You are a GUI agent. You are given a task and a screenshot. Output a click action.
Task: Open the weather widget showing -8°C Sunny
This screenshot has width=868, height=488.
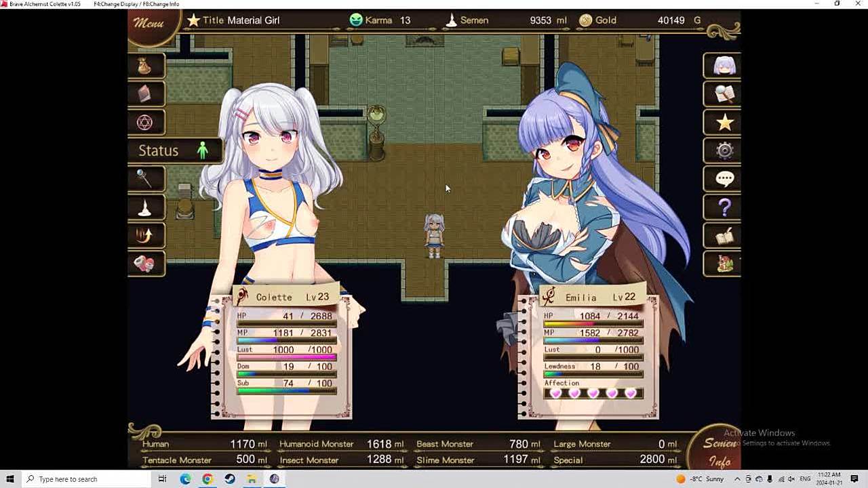click(x=700, y=479)
